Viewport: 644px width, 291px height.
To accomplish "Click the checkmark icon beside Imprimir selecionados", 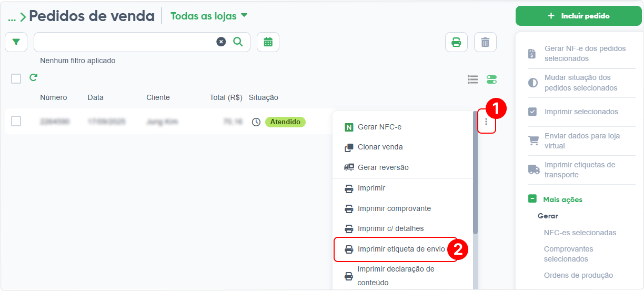I will [x=532, y=112].
